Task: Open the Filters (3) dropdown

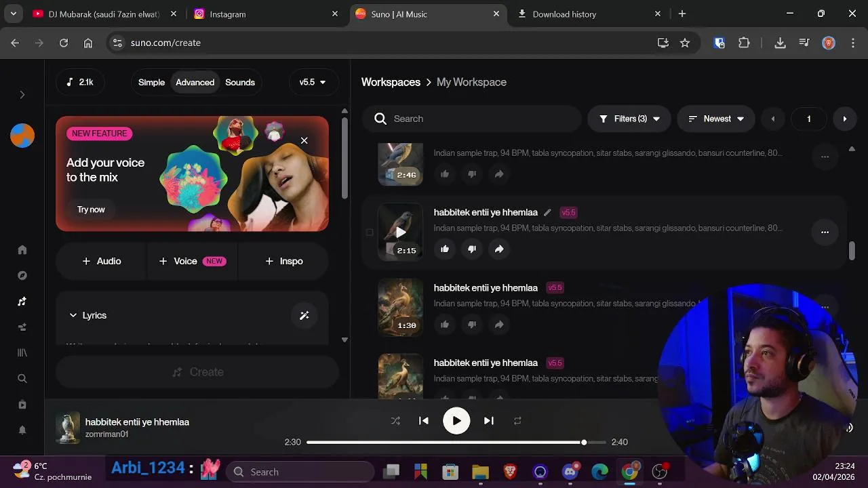Action: (x=629, y=119)
